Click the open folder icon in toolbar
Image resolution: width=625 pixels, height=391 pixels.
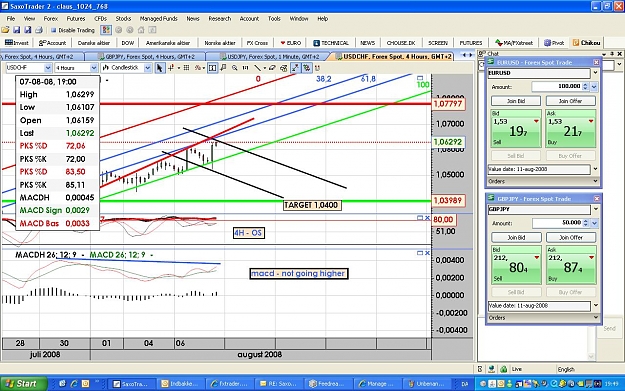tap(5, 30)
